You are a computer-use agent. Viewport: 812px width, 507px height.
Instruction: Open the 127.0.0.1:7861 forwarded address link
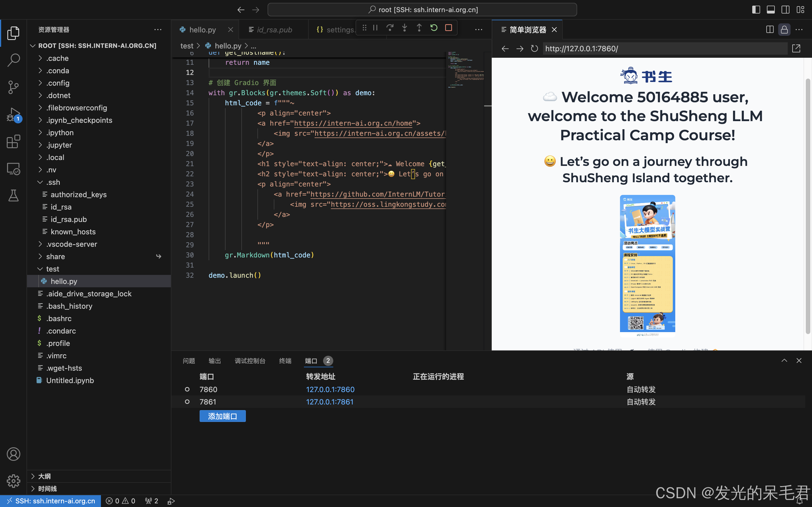tap(330, 402)
